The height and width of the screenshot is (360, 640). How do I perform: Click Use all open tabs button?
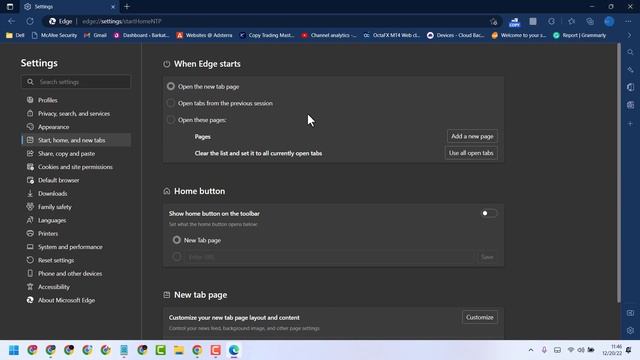pyautogui.click(x=471, y=153)
